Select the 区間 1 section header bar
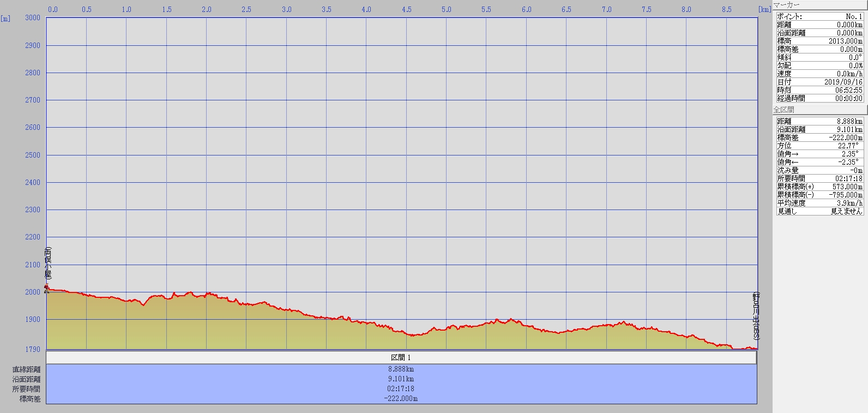 [x=401, y=357]
